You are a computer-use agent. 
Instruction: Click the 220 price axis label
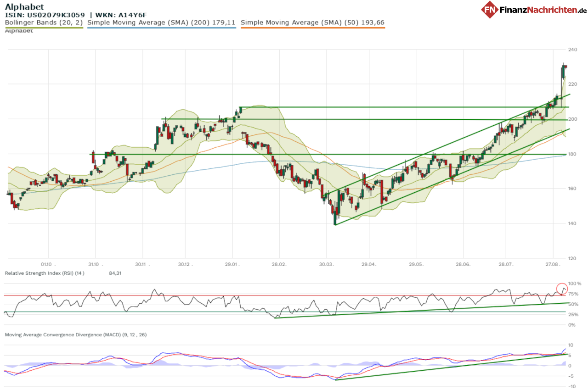[572, 84]
